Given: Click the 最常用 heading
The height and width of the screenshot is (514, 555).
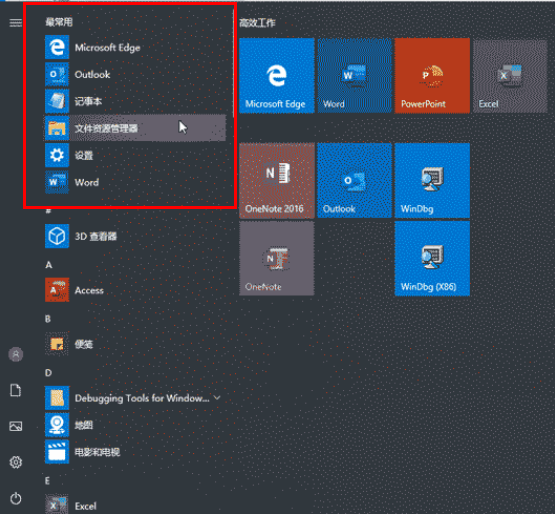Looking at the screenshot, I should [59, 22].
